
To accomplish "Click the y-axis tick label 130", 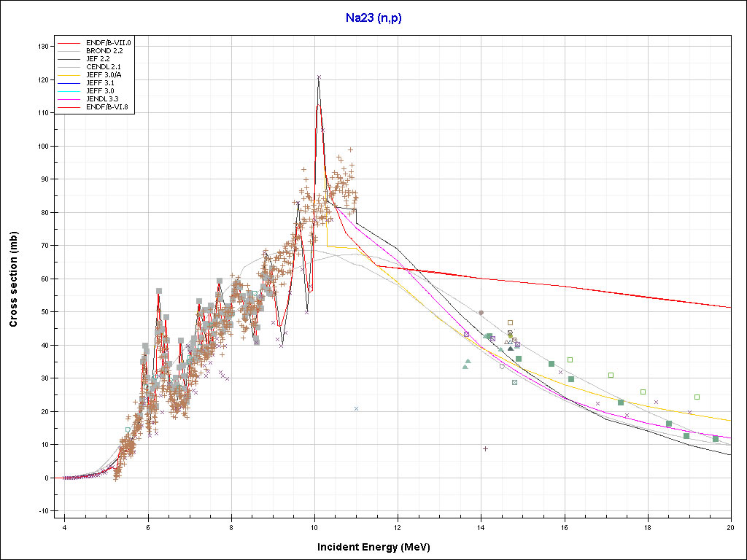I will tap(43, 47).
